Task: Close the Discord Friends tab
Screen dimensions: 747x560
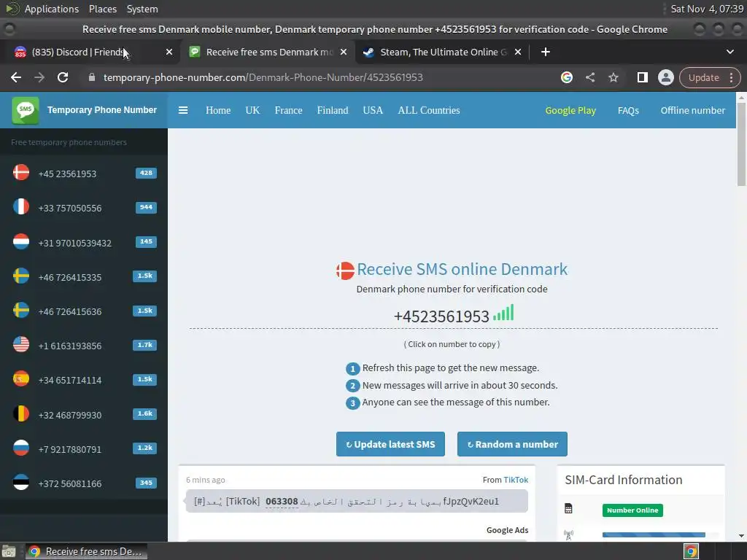Action: [169, 52]
